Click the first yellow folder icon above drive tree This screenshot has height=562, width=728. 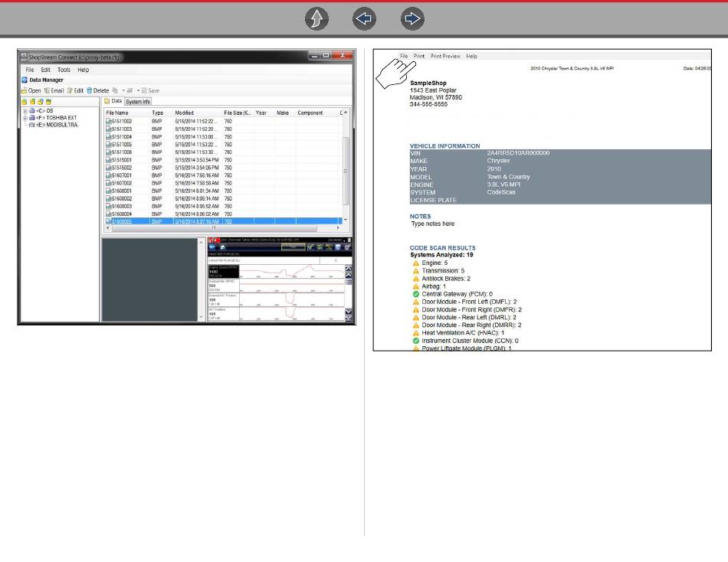point(25,102)
